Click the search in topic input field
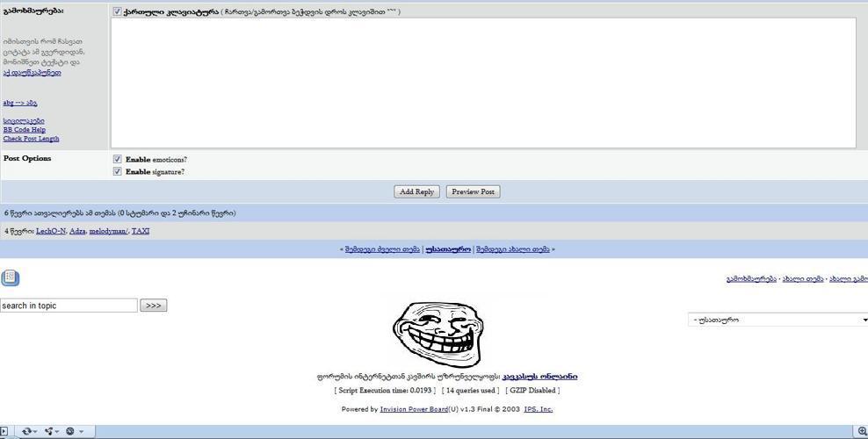Viewport: 868px width, 439px height. point(69,306)
